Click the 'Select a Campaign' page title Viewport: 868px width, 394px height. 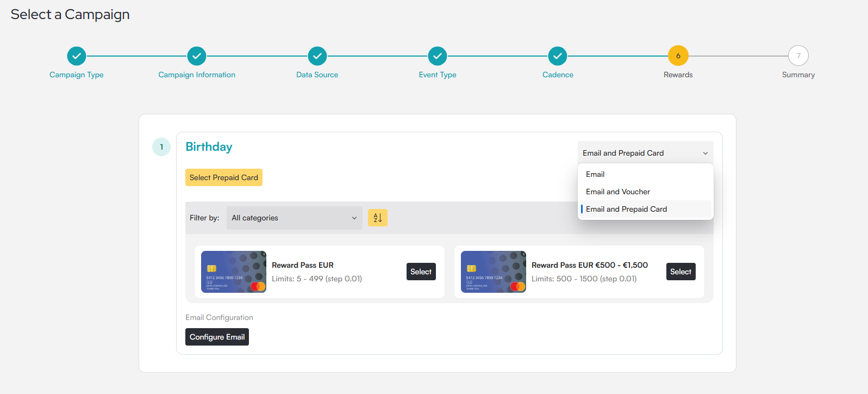[x=70, y=15]
